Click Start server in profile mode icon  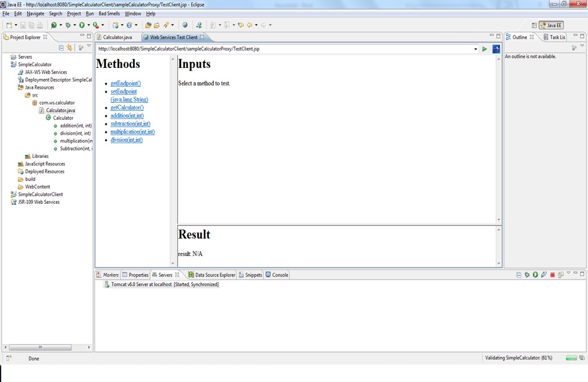(544, 275)
